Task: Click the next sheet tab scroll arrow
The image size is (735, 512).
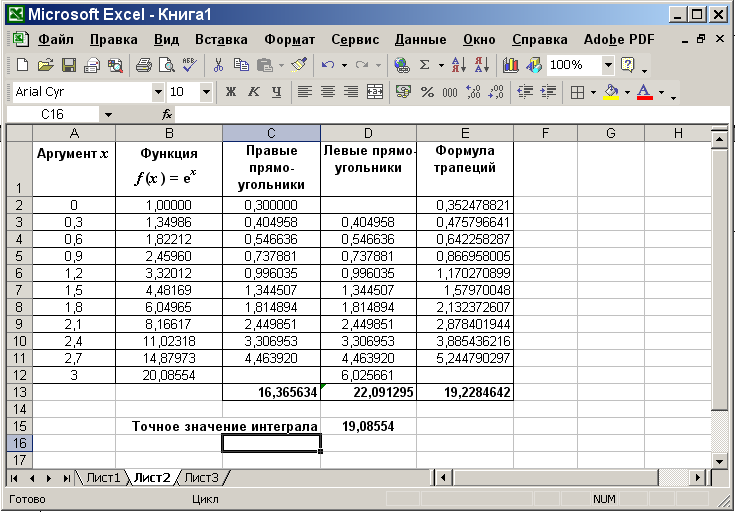Action: (49, 478)
